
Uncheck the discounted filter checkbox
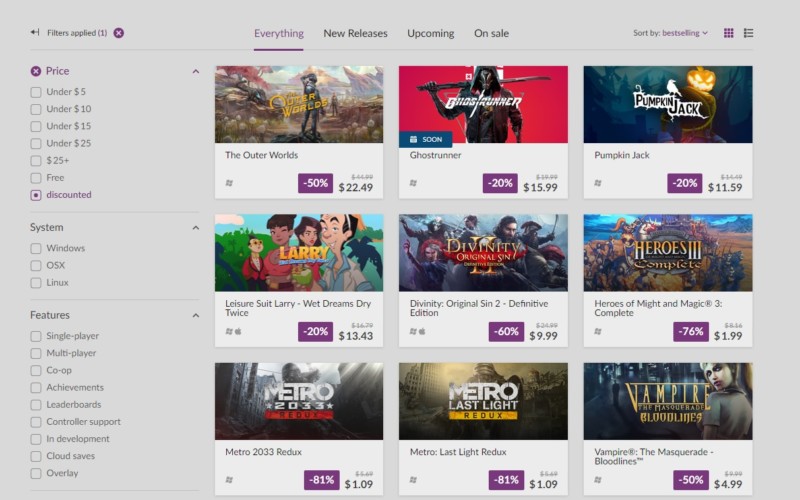[36, 195]
